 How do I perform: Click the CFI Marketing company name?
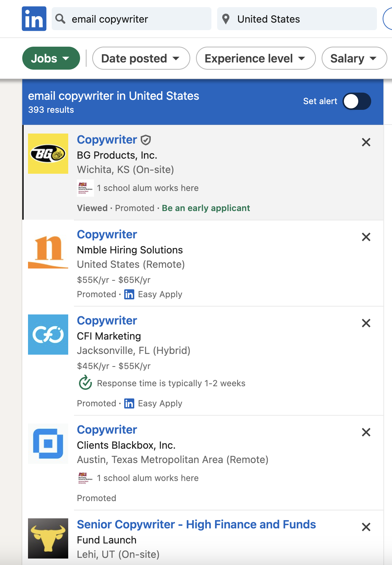click(x=109, y=336)
